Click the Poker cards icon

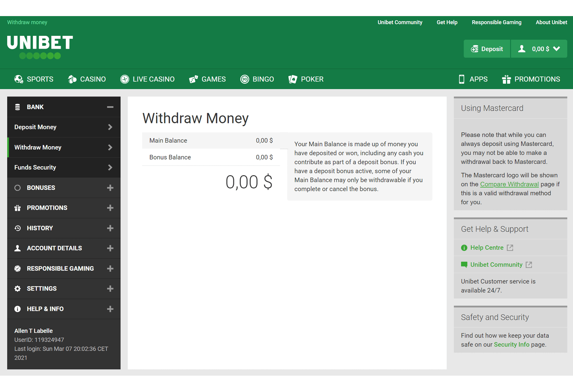coord(293,79)
